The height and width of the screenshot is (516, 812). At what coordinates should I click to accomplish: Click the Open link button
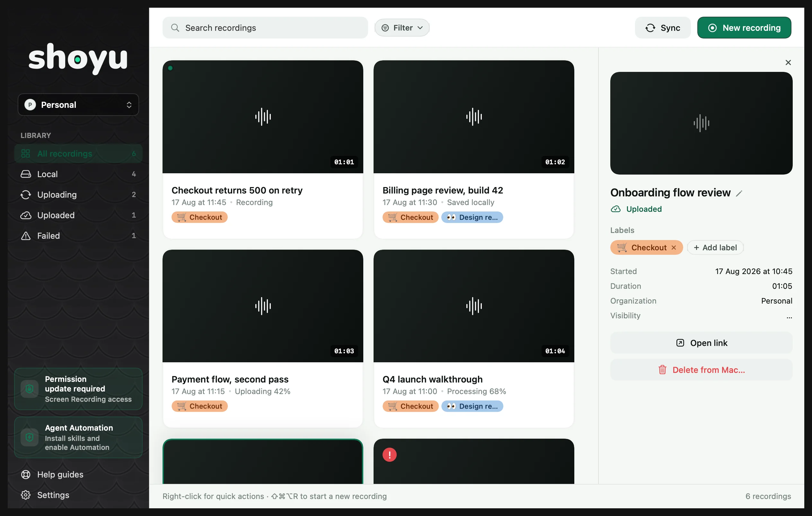701,343
